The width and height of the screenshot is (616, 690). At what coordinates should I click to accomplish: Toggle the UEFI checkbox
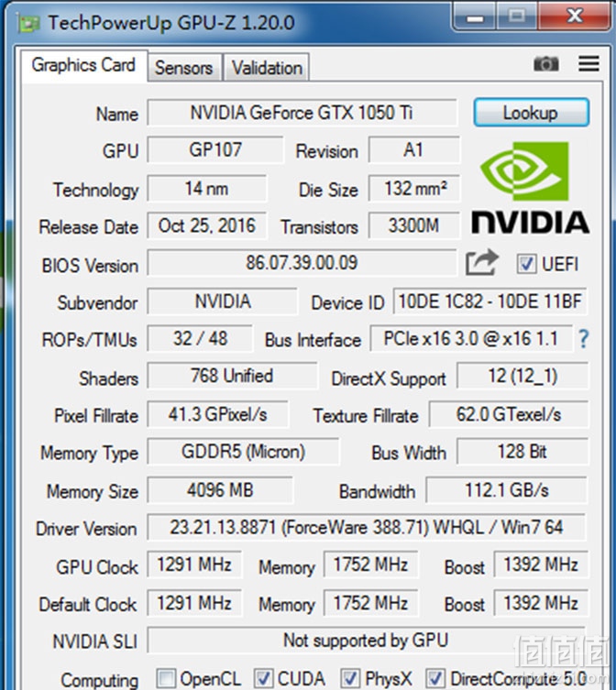526,264
